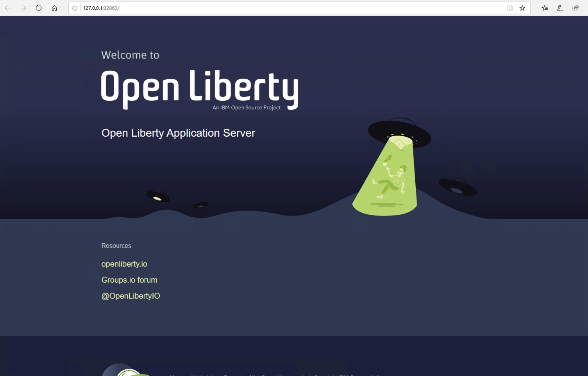Open the browser home page

[x=54, y=8]
